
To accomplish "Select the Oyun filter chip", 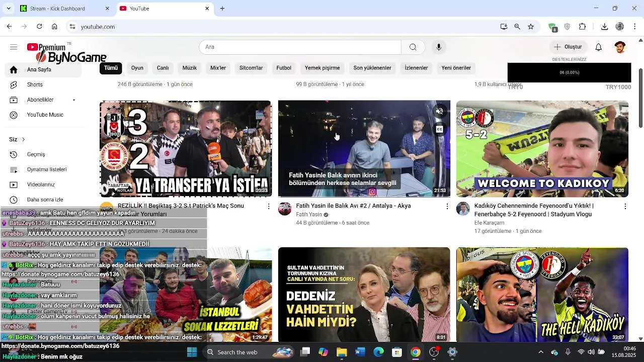I will (137, 68).
